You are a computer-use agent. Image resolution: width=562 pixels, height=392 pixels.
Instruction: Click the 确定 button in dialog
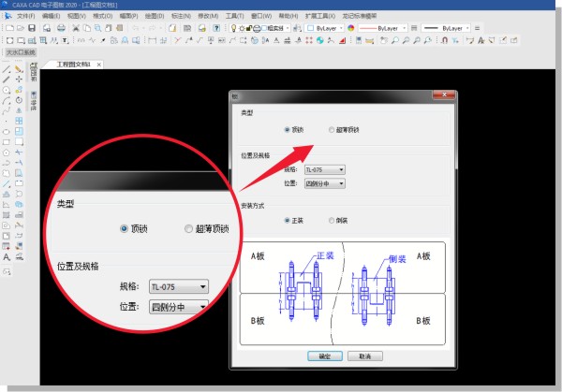pos(325,356)
